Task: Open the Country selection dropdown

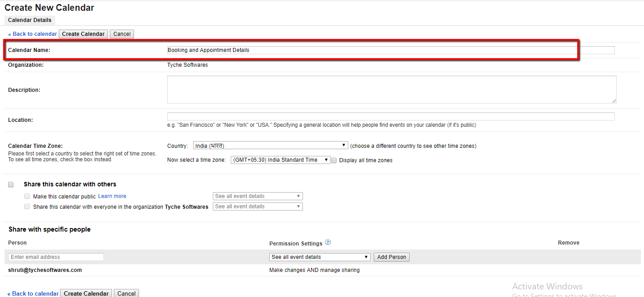Action: (270, 145)
